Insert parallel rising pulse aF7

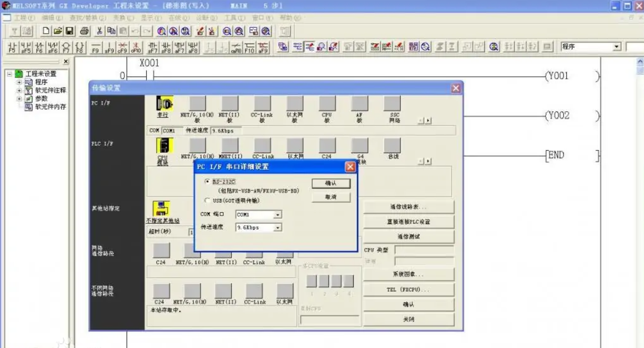[x=179, y=47]
